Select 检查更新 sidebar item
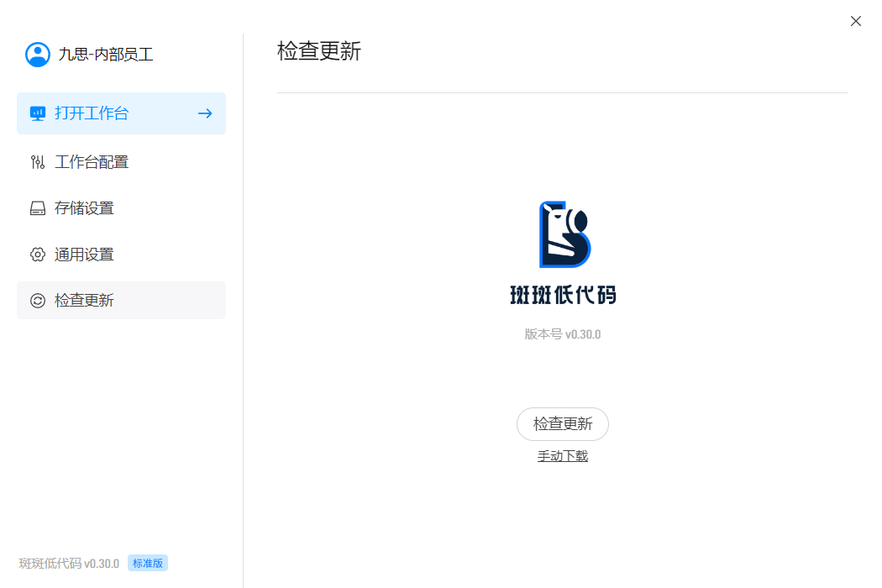The image size is (882, 588). pyautogui.click(x=122, y=301)
